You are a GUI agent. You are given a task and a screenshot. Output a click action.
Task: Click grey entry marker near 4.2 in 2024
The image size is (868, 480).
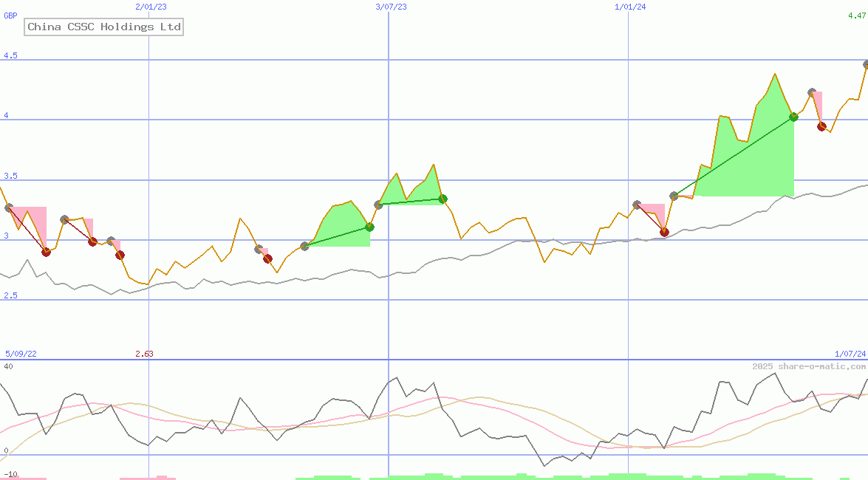pyautogui.click(x=812, y=92)
